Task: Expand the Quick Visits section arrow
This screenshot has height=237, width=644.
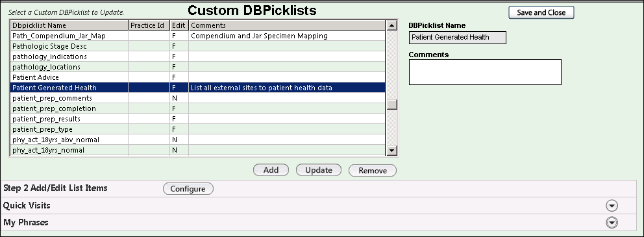Action: [x=612, y=205]
